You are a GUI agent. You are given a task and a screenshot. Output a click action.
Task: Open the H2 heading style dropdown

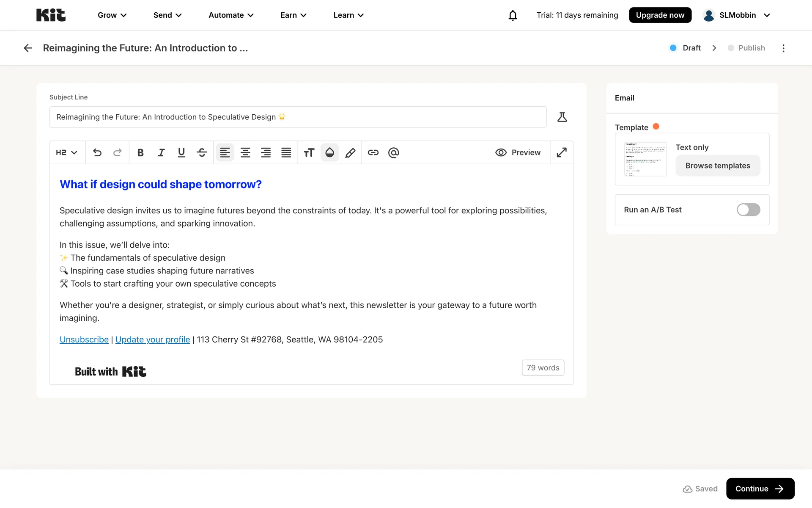[x=67, y=152]
